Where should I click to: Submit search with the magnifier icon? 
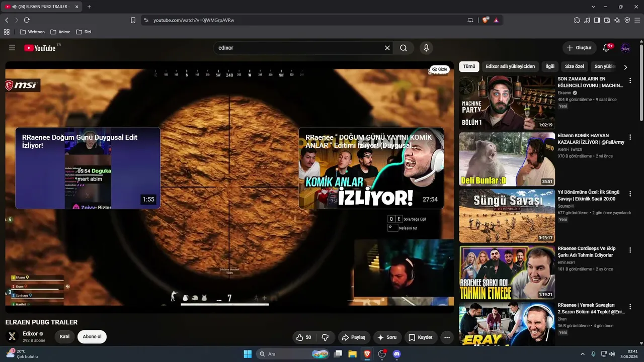(404, 48)
